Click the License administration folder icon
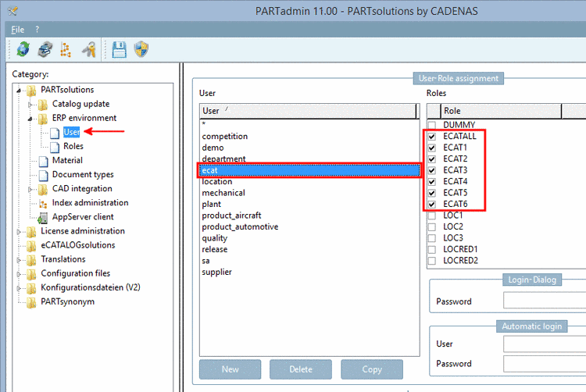The width and height of the screenshot is (586, 392). (31, 231)
